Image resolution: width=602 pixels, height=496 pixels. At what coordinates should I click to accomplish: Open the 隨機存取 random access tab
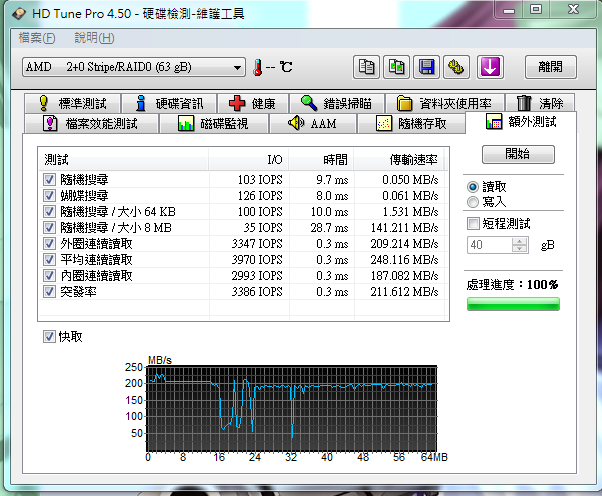411,123
